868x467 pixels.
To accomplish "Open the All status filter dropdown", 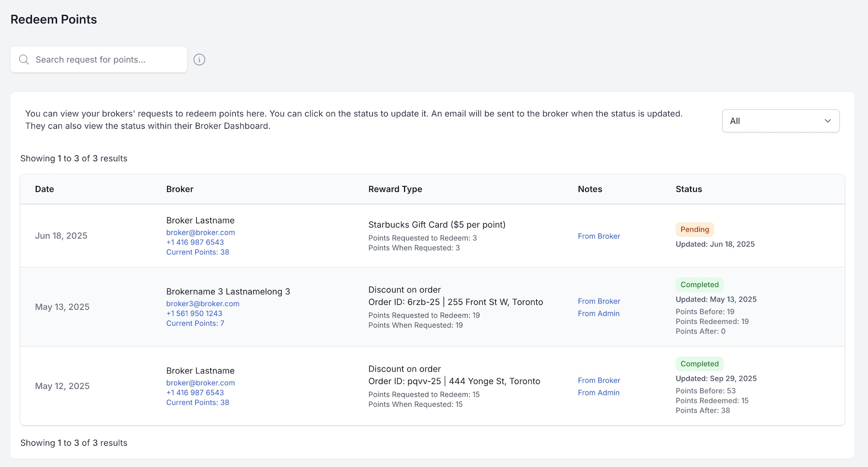I will click(780, 121).
